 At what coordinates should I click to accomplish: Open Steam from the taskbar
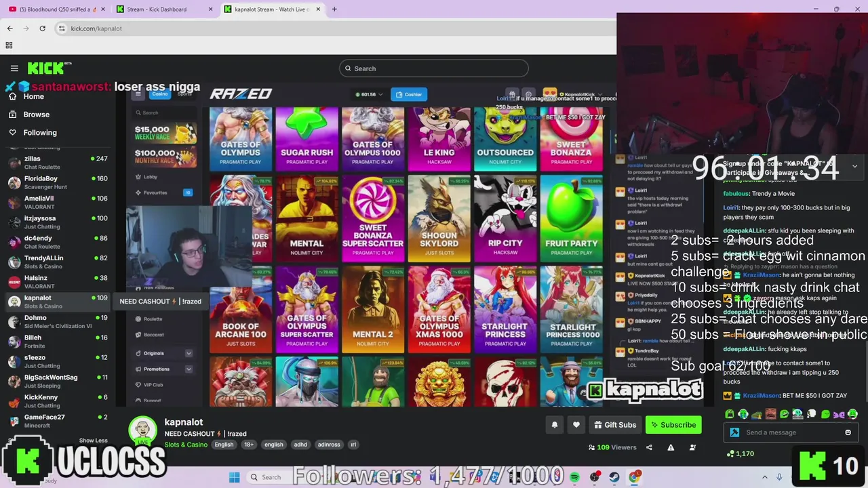[614, 477]
